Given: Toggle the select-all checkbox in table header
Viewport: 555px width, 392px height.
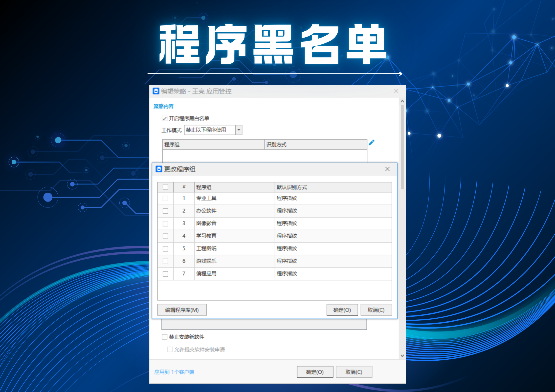Looking at the screenshot, I should [x=165, y=187].
